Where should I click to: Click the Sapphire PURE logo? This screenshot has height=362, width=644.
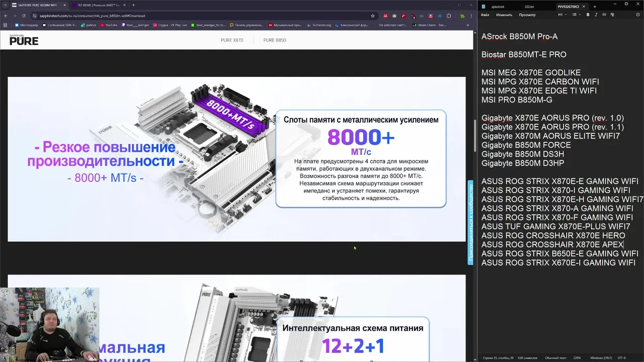point(24,40)
